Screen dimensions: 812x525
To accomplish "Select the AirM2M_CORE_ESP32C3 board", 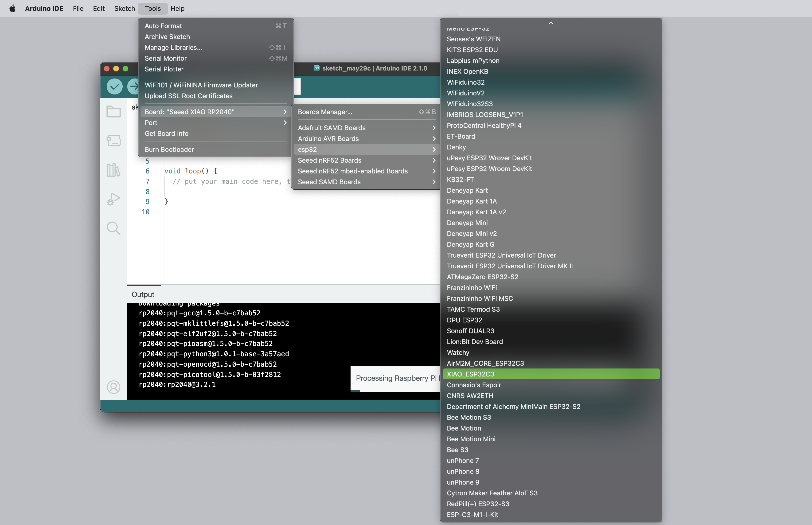I will pyautogui.click(x=551, y=363).
